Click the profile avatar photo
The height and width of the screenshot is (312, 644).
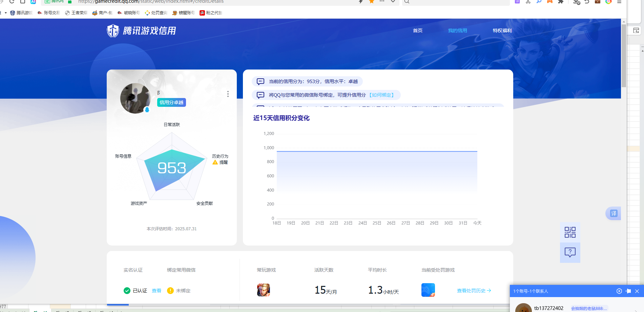tap(136, 98)
